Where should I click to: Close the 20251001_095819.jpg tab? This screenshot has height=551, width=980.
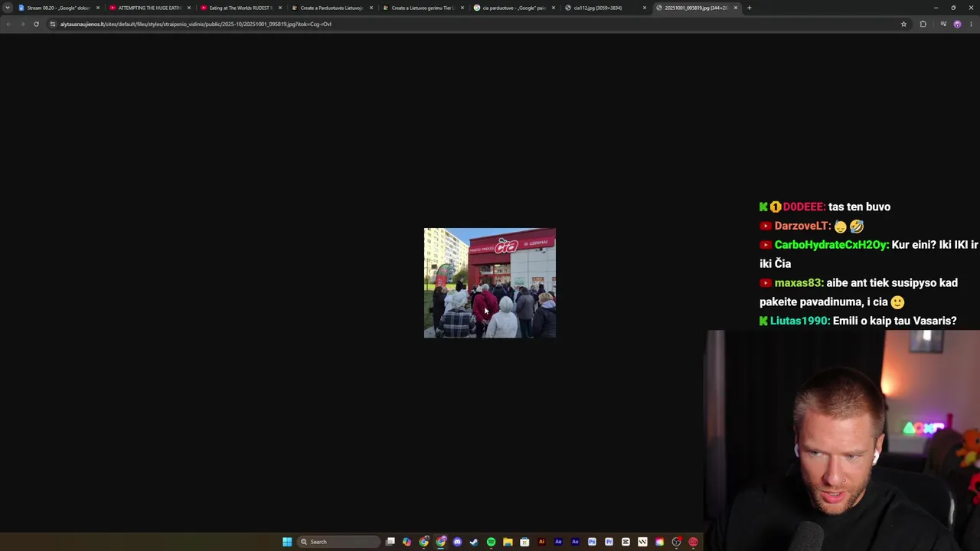click(736, 8)
